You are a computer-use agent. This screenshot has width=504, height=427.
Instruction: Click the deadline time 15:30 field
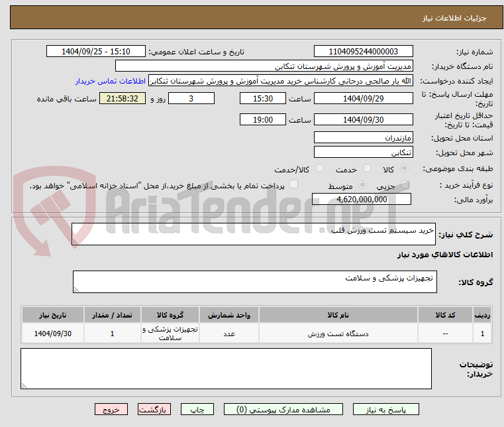263,99
